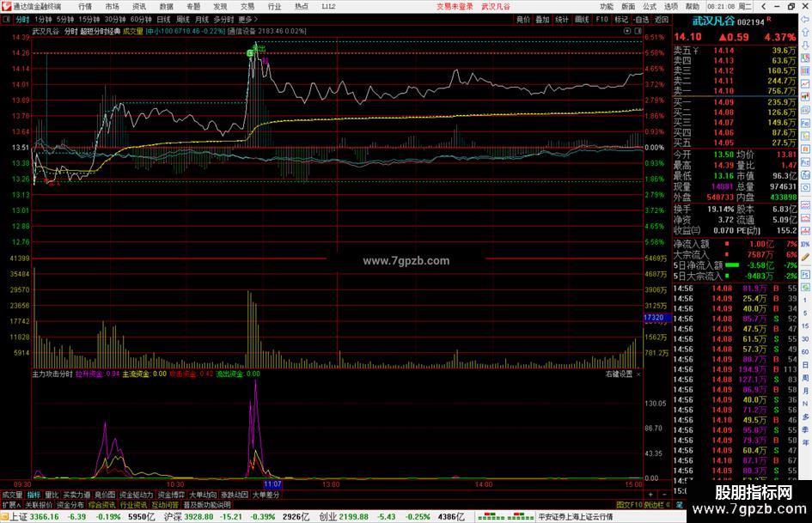
Task: Switch to the 15分钟 period tab
Action: pyautogui.click(x=89, y=20)
